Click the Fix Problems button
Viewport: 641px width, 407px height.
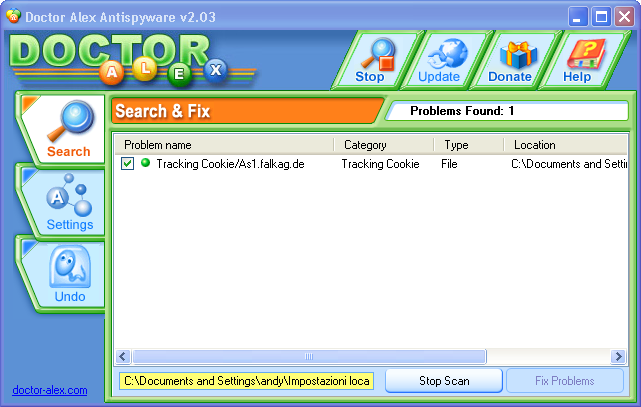coord(565,381)
